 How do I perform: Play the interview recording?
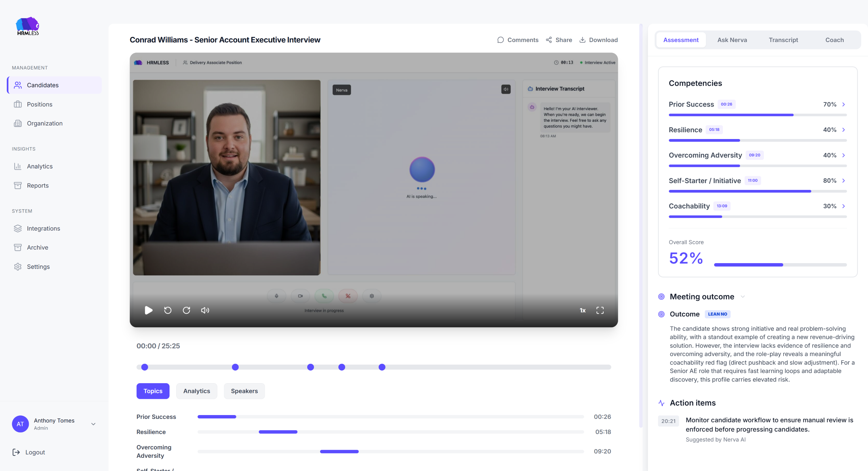(x=149, y=310)
